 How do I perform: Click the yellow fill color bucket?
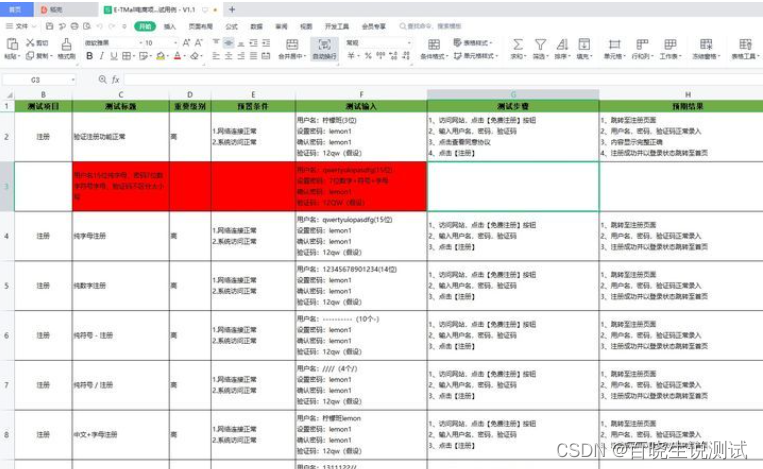[x=160, y=56]
